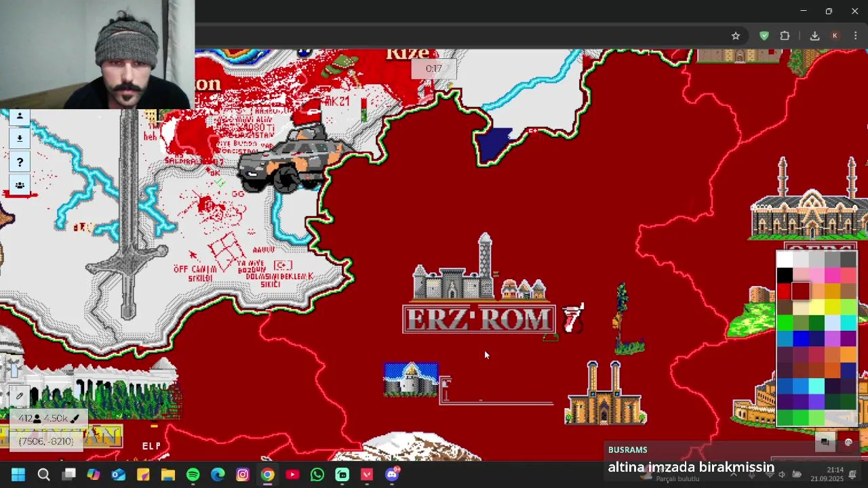
Task: Pick the hot pink magenta swatch
Action: pyautogui.click(x=832, y=276)
